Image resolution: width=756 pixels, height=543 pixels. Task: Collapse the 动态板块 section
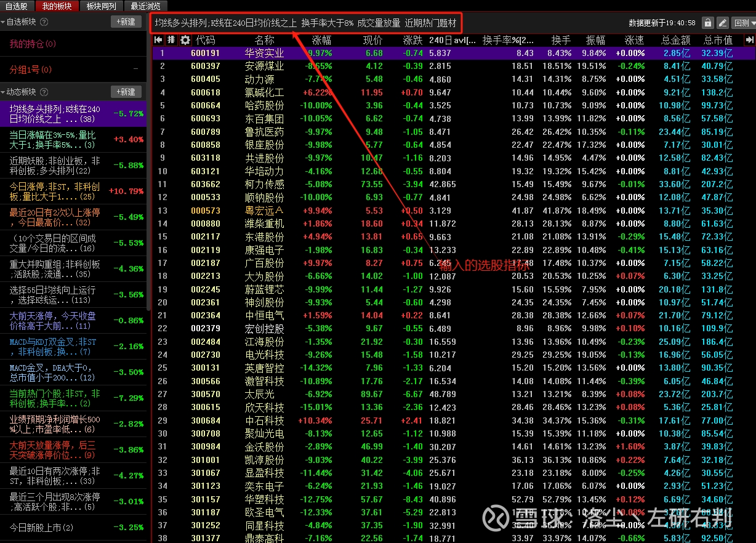4,92
